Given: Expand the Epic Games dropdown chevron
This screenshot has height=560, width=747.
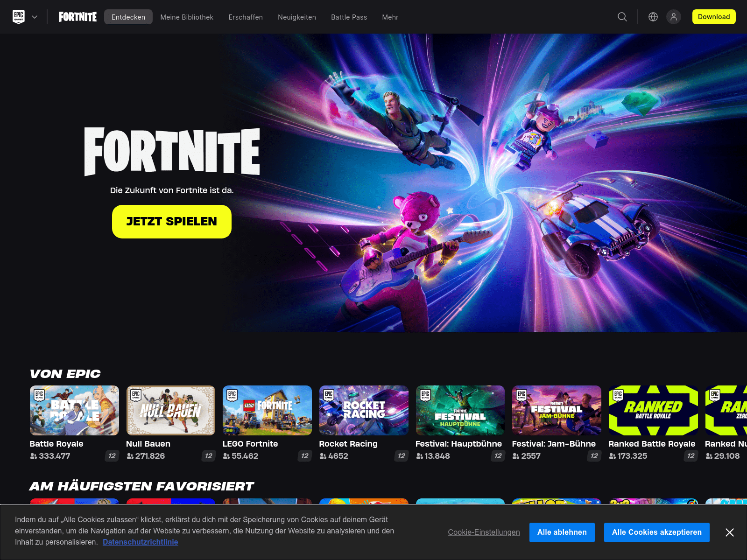Looking at the screenshot, I should click(x=35, y=17).
